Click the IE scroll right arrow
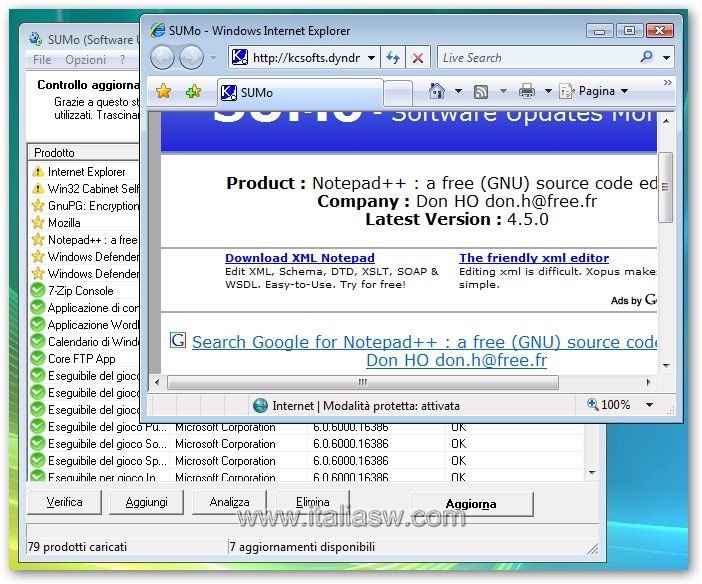This screenshot has width=702, height=584. [x=648, y=382]
